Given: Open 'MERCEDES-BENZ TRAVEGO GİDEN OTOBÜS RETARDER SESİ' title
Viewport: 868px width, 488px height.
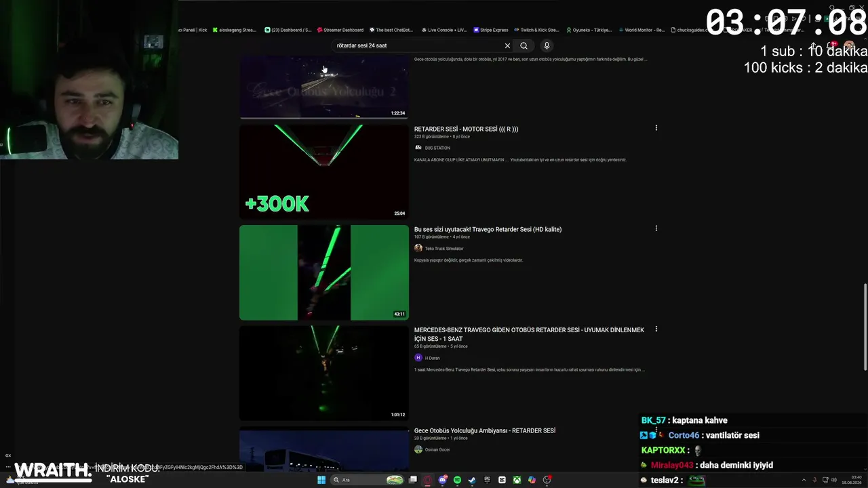Looking at the screenshot, I should [x=530, y=334].
